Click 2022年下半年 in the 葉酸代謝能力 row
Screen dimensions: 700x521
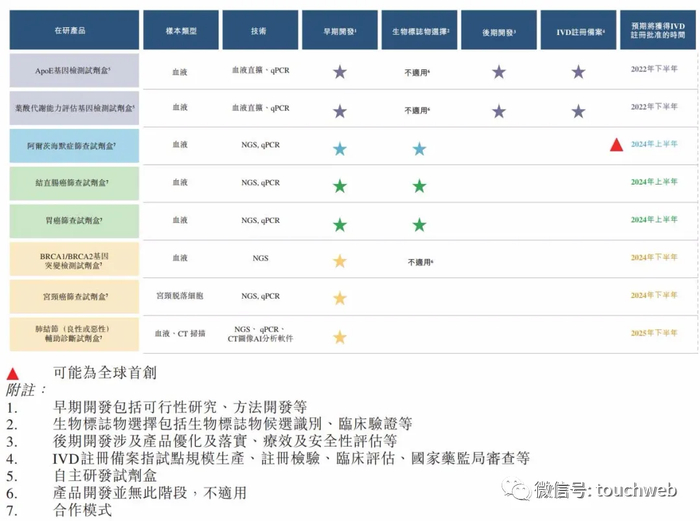654,107
